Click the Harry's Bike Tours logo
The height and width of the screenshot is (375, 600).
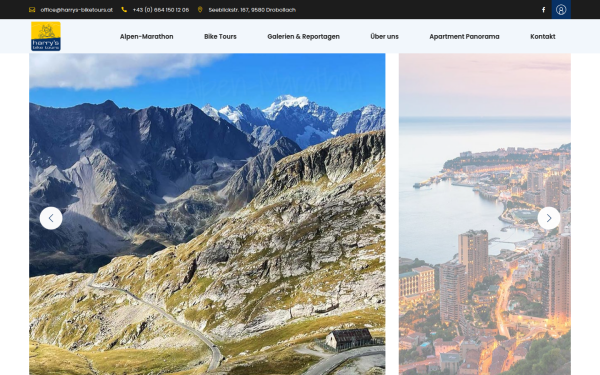(46, 36)
